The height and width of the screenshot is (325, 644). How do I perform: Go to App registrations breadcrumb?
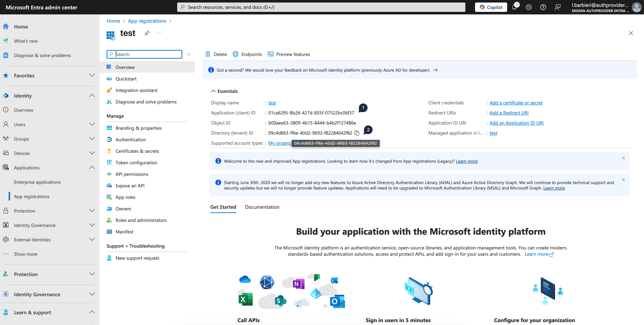(x=147, y=21)
